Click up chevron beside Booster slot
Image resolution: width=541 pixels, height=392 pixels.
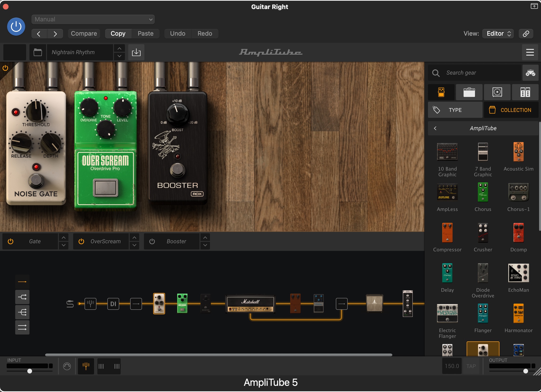pyautogui.click(x=205, y=238)
